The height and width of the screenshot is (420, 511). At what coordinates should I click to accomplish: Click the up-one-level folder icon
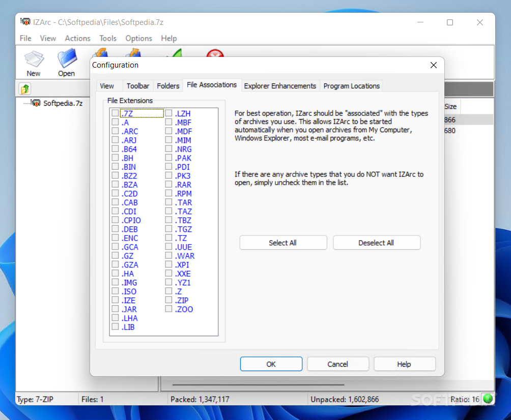click(x=25, y=89)
